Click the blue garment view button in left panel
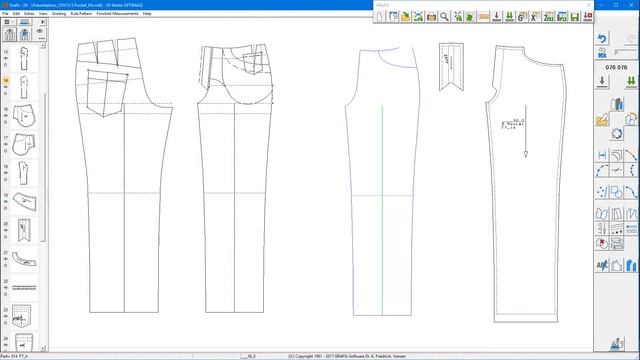This screenshot has height=360, width=640. point(24,34)
